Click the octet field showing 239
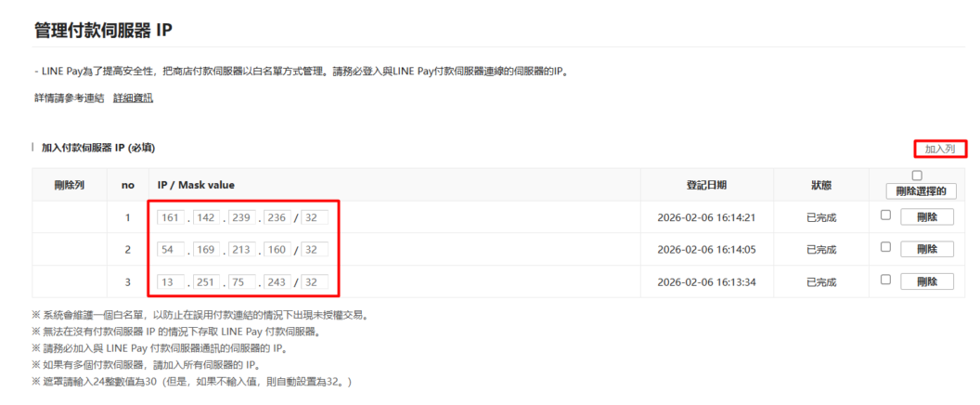The width and height of the screenshot is (980, 405). click(x=242, y=217)
